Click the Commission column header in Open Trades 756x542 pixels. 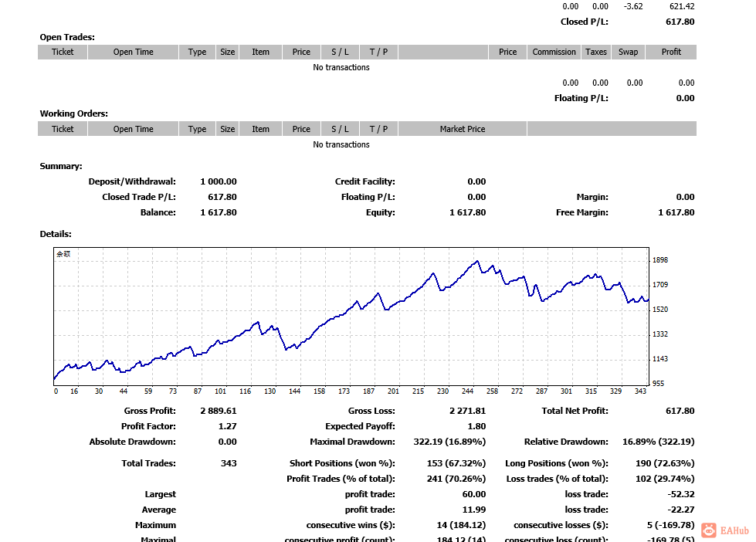554,52
